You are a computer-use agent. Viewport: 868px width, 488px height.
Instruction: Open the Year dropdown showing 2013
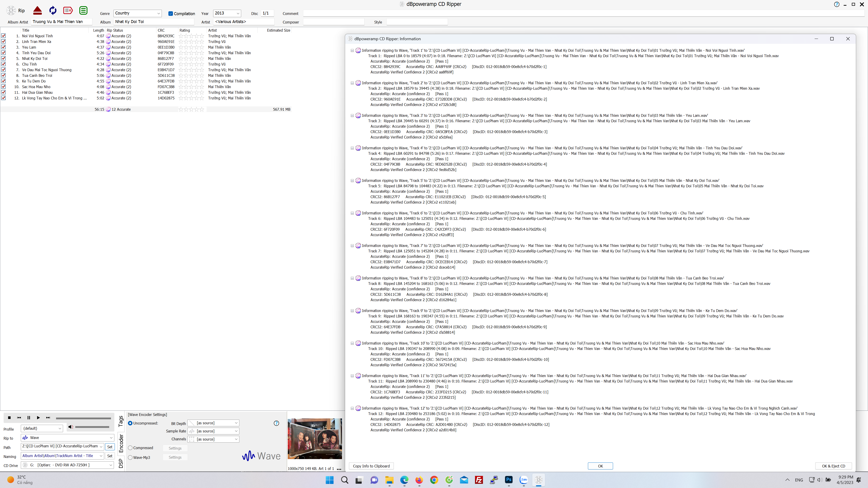(x=227, y=13)
